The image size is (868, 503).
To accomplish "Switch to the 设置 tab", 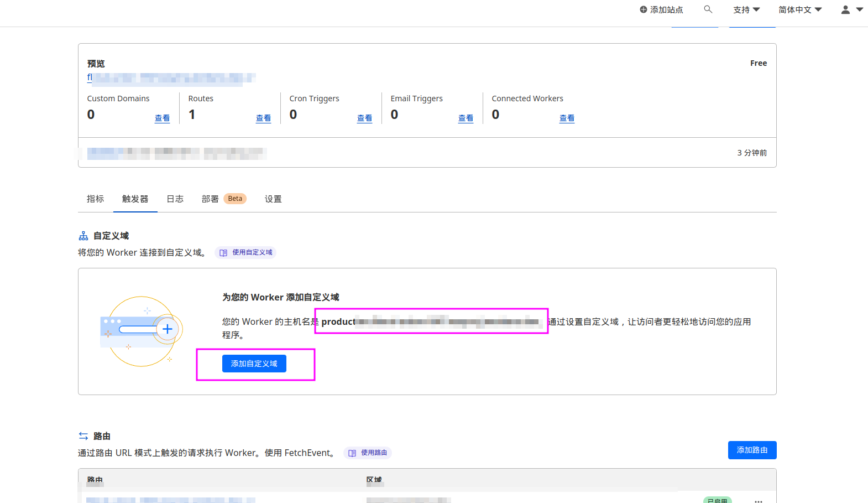I will coord(273,199).
